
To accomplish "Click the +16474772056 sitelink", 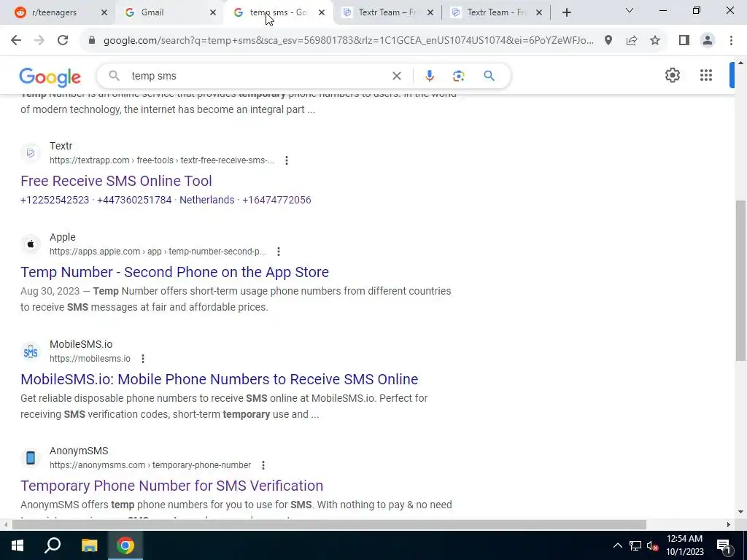I will [x=276, y=200].
